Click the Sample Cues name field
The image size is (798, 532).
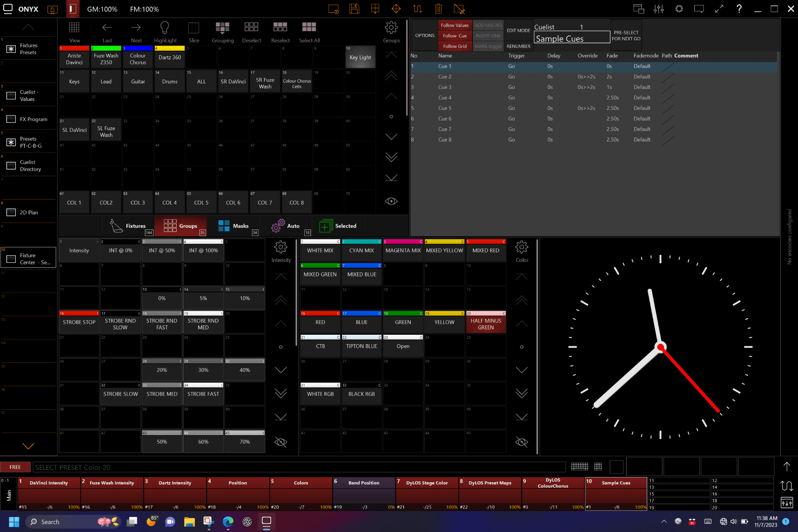click(572, 38)
